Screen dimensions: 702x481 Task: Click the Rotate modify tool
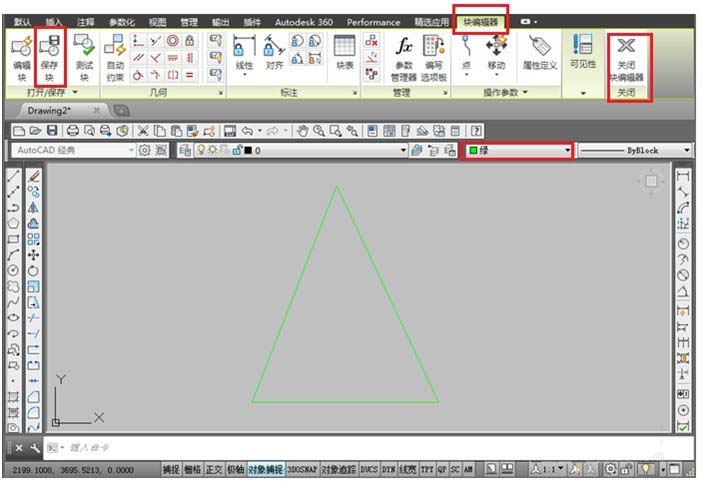(x=34, y=271)
